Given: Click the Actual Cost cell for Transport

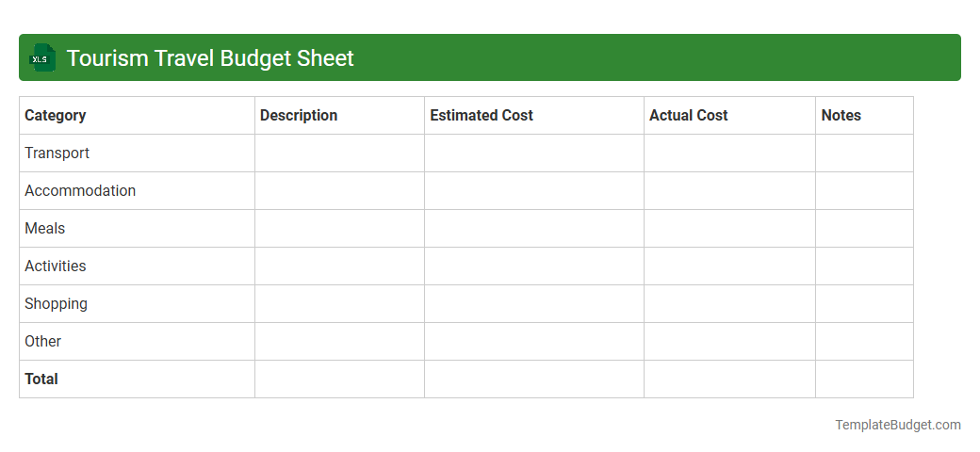Looking at the screenshot, I should (729, 153).
